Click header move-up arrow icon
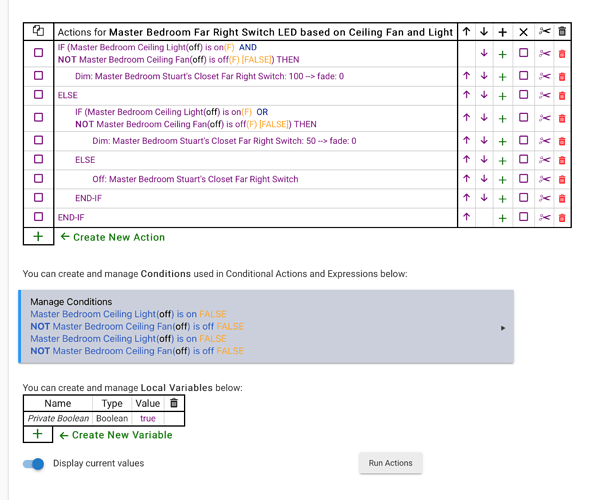The width and height of the screenshot is (610, 500). point(466,32)
